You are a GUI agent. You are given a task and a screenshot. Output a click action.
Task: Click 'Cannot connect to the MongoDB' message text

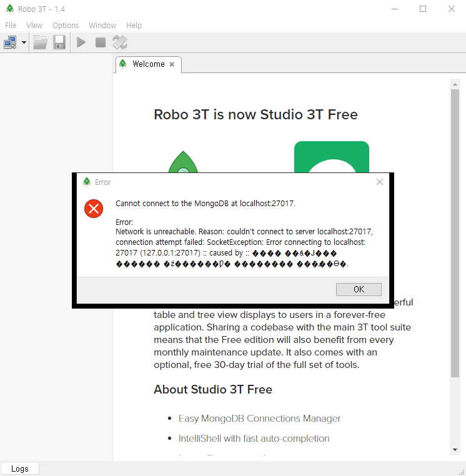coord(206,204)
